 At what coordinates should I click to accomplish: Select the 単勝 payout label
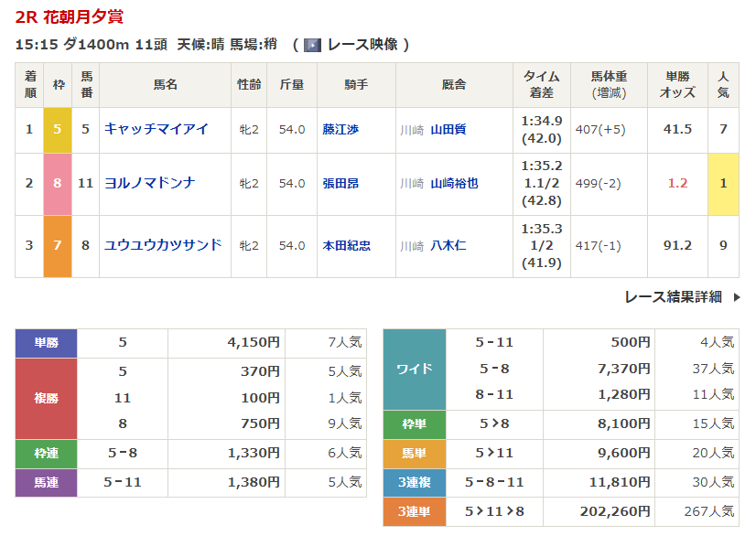(x=46, y=343)
